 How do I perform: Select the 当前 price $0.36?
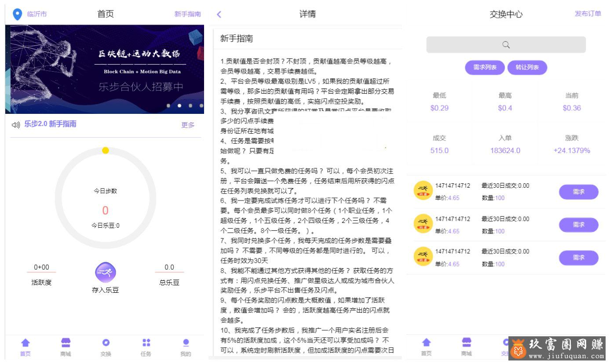pos(572,108)
